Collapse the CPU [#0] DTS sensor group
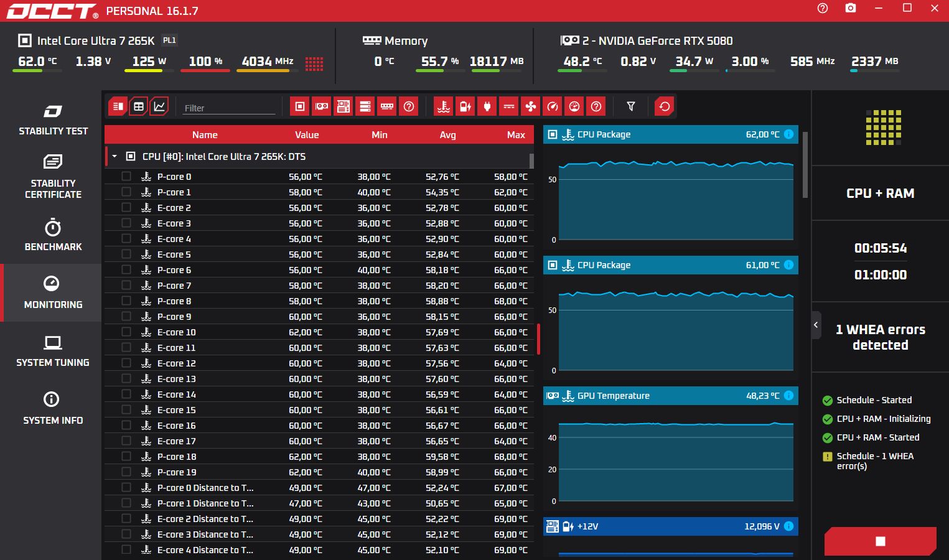This screenshot has height=560, width=949. (x=115, y=157)
